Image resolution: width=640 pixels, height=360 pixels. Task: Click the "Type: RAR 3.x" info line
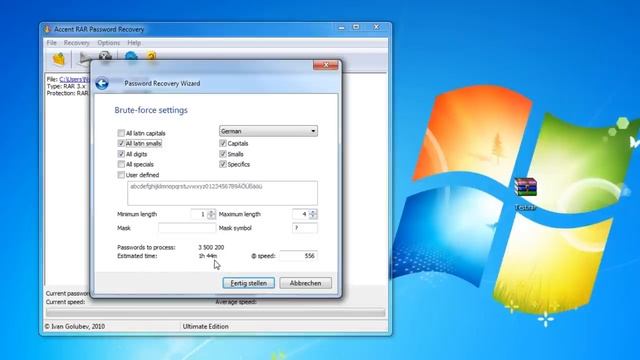(66, 86)
